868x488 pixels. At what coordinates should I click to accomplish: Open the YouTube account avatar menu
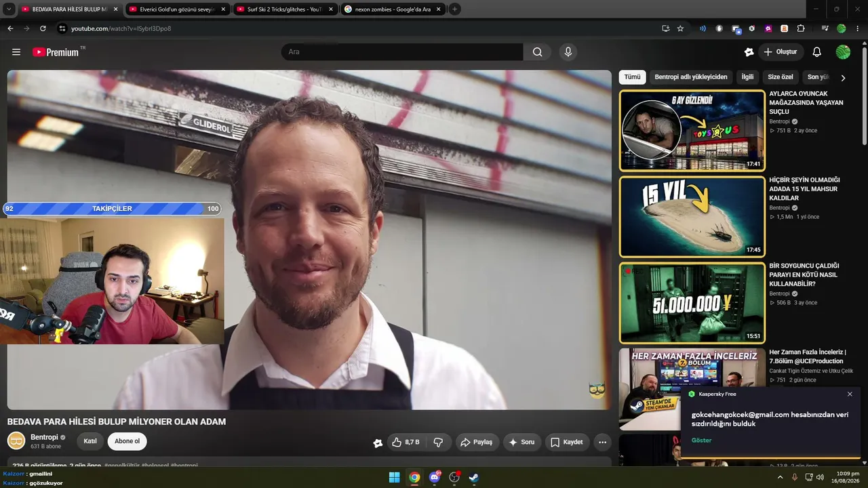(x=843, y=52)
